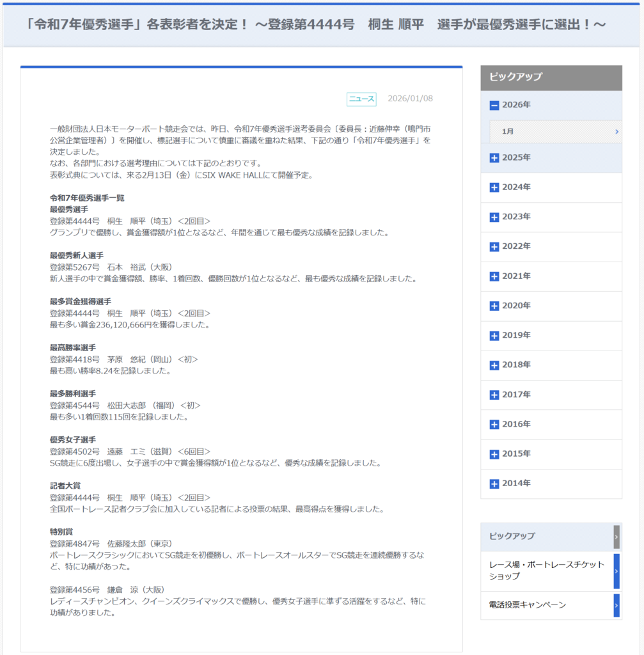
Task: Click the article headline title
Action: (x=317, y=25)
